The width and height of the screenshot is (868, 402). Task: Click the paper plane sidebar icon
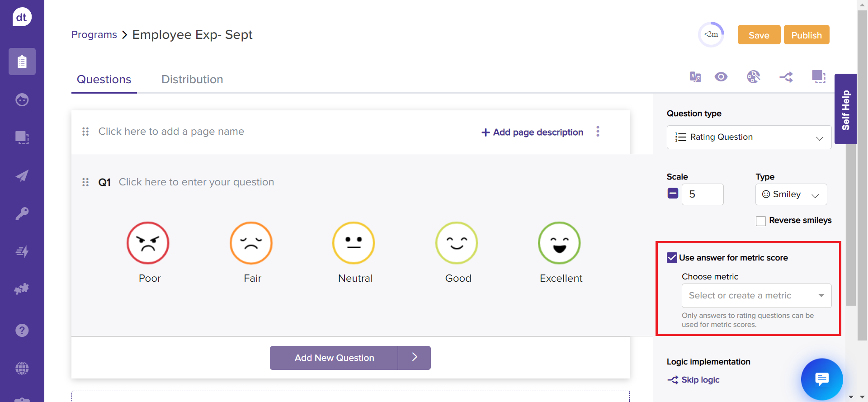pos(22,175)
